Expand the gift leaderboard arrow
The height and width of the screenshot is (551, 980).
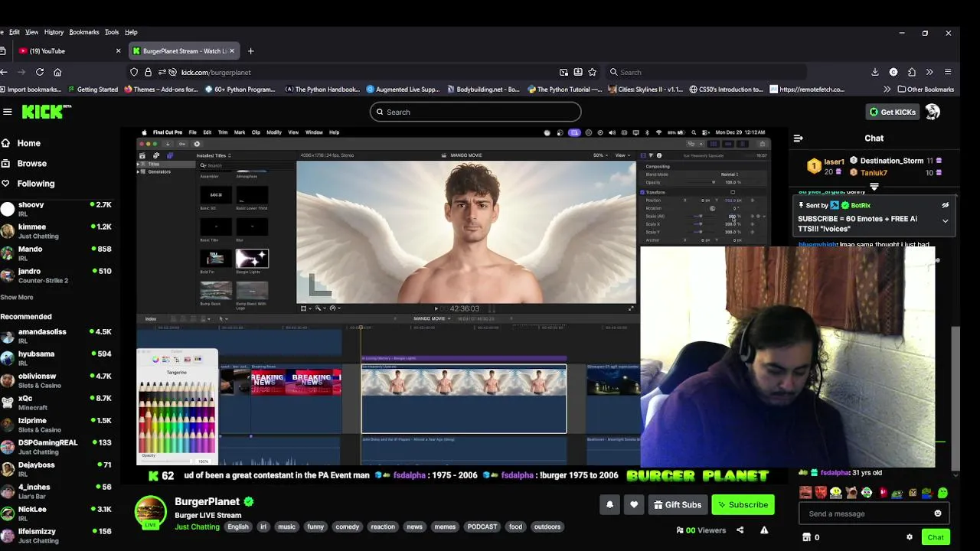point(874,187)
